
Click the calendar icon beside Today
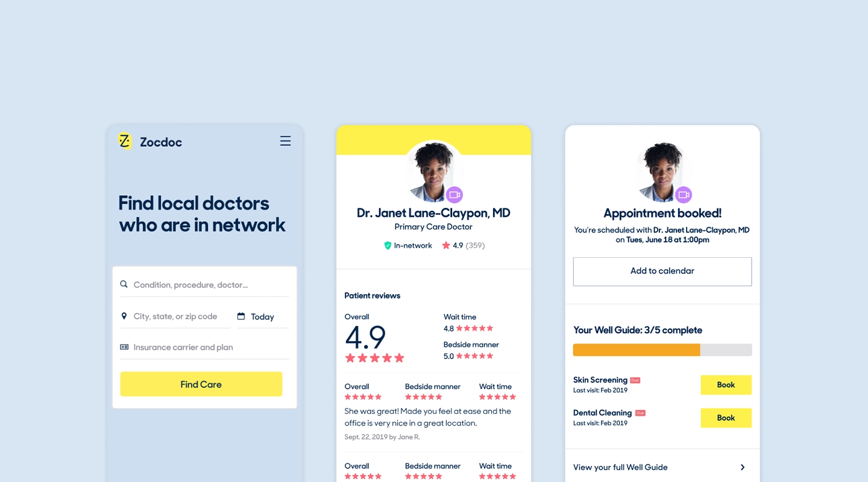point(241,316)
